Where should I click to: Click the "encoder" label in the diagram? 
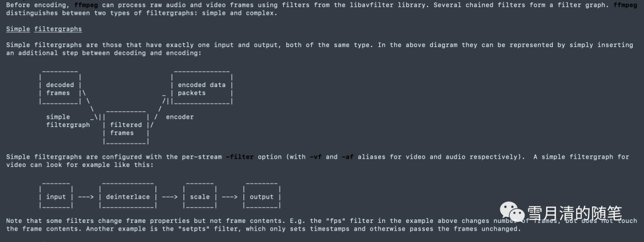[179, 117]
